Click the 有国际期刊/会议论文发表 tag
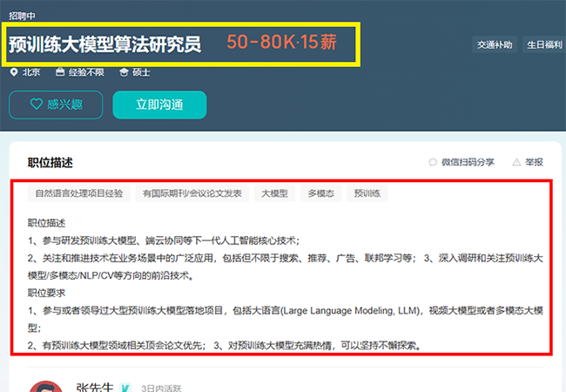Screen dimensions: 566x392 (x=192, y=193)
